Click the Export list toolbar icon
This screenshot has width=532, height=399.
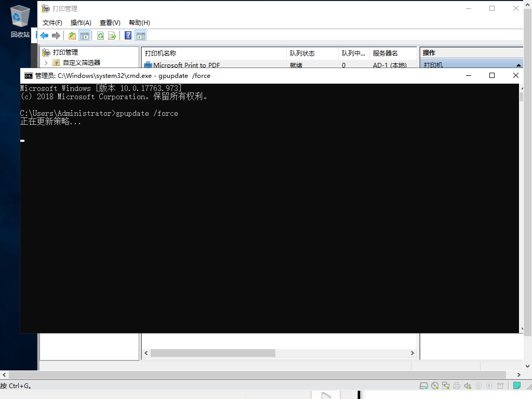(x=112, y=36)
